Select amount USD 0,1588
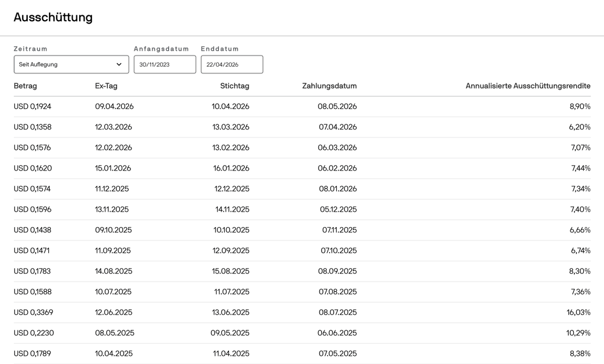Screen dimensions: 604x364 point(33,292)
